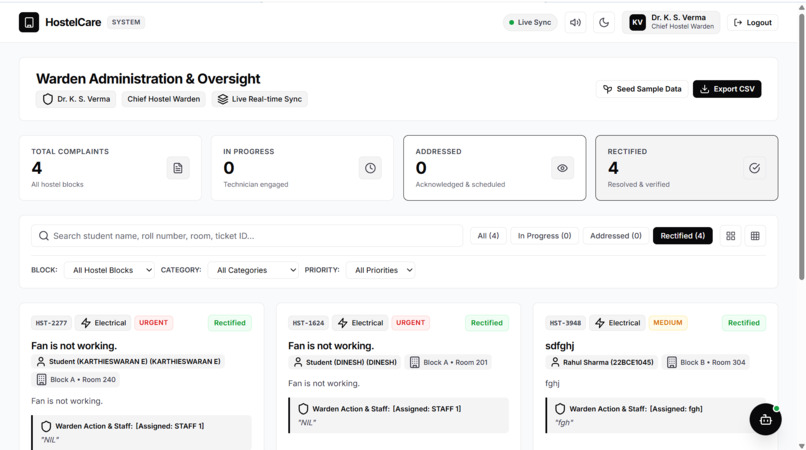Click person icon beside Student (DINESH)
The height and width of the screenshot is (450, 806).
click(x=298, y=362)
